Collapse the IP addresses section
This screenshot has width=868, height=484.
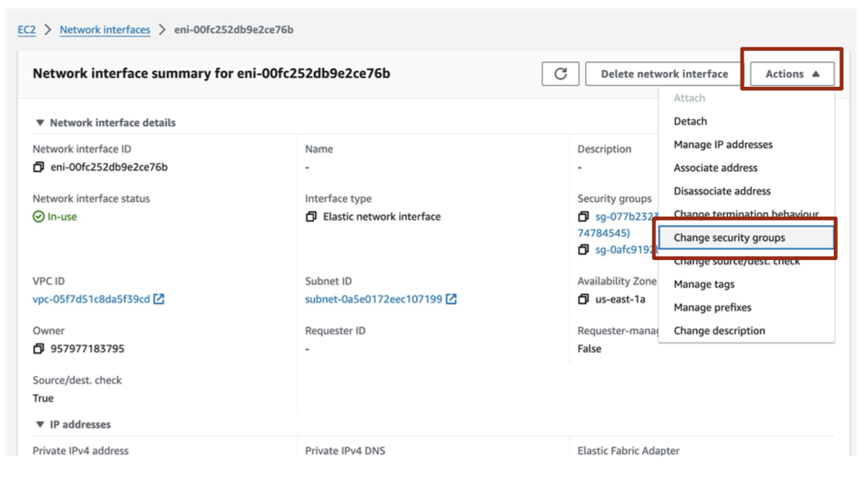click(x=40, y=424)
